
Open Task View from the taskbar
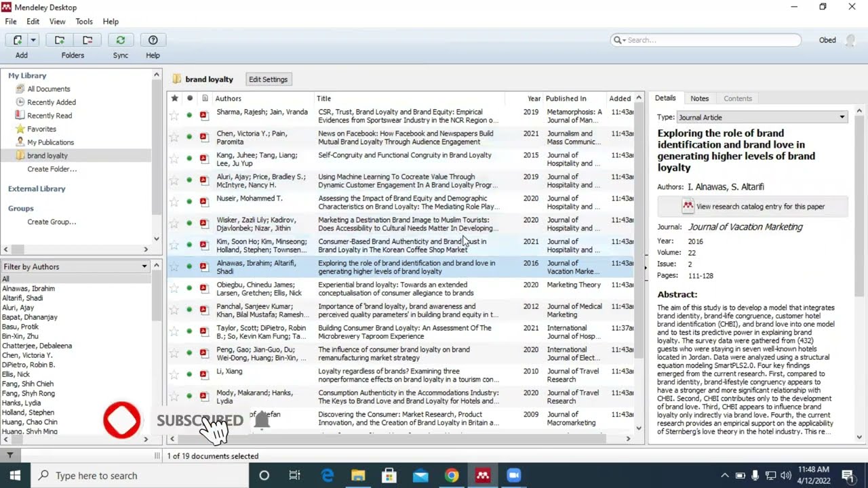(294, 476)
